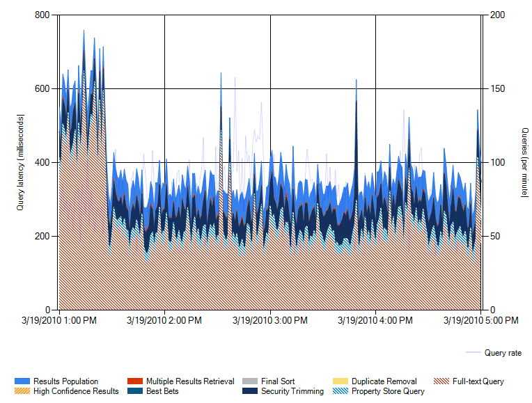Screen dimensions: 532x403
Task: Click the 'Queries (per minute)' axis title
Action: pyautogui.click(x=524, y=162)
